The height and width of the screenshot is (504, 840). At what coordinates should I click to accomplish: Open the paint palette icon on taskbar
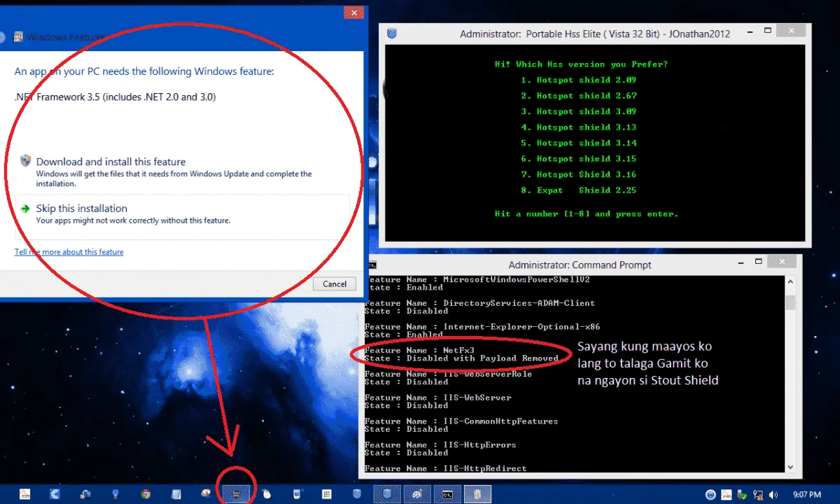coord(416,494)
